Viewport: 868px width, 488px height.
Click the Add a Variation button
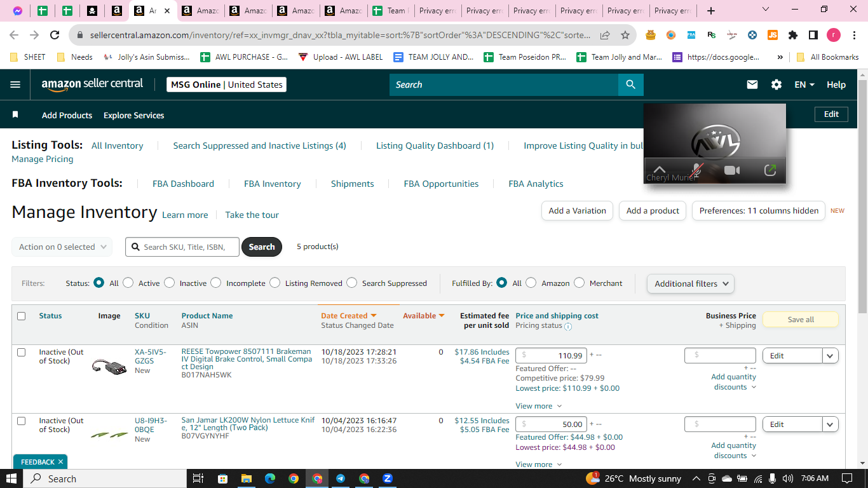pyautogui.click(x=577, y=211)
